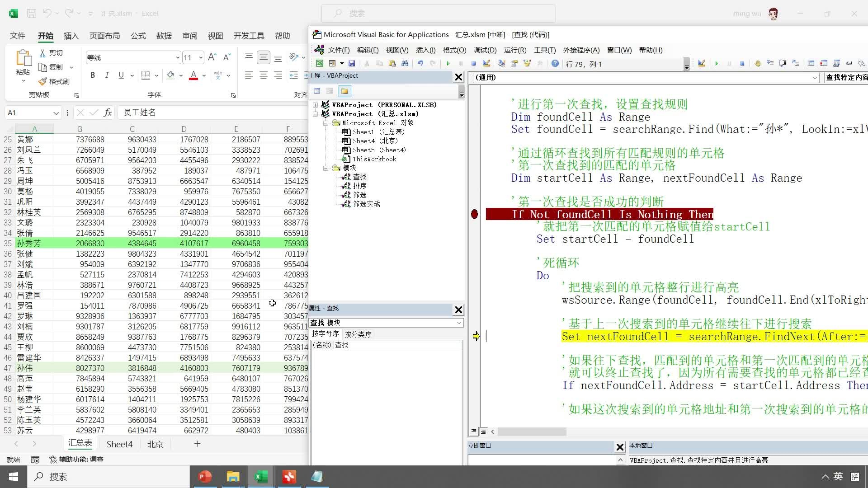This screenshot has height=488, width=868.
Task: Click the Step Into debug icon
Action: (770, 64)
